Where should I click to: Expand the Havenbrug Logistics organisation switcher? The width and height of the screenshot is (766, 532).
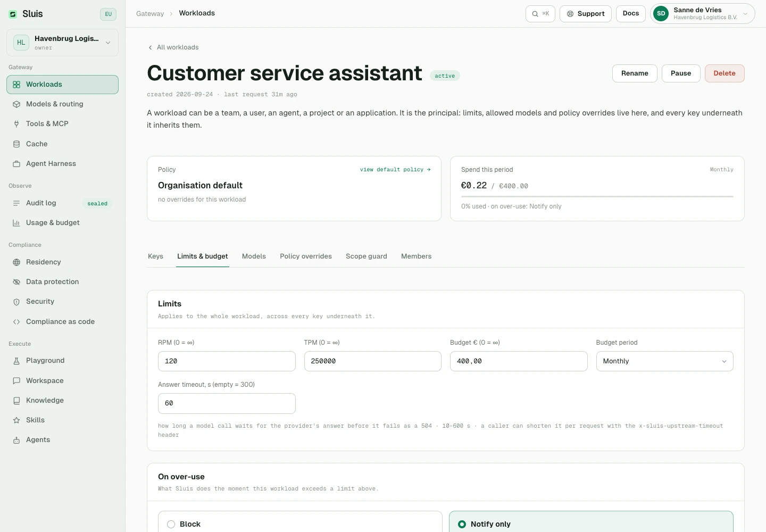pyautogui.click(x=62, y=43)
